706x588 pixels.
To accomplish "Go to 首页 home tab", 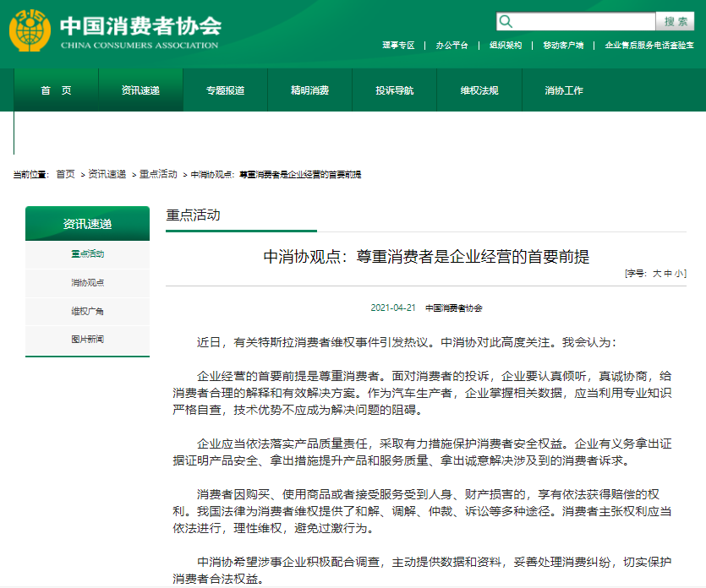I will (x=51, y=89).
